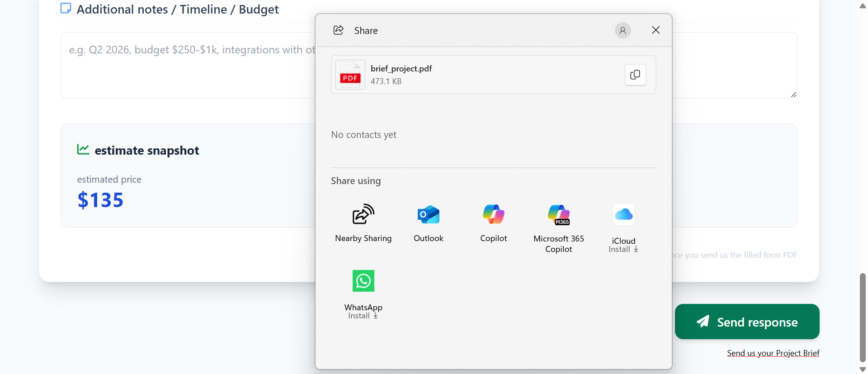868x374 pixels.
Task: Click the estimate snapshot chart icon
Action: click(83, 149)
